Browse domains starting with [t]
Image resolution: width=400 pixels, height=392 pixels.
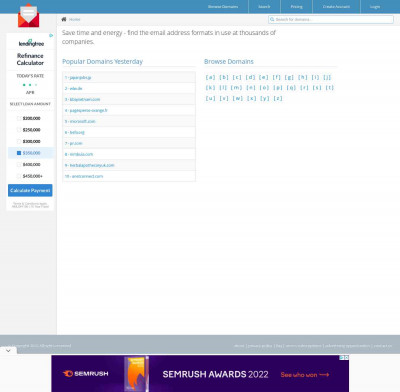tap(330, 88)
